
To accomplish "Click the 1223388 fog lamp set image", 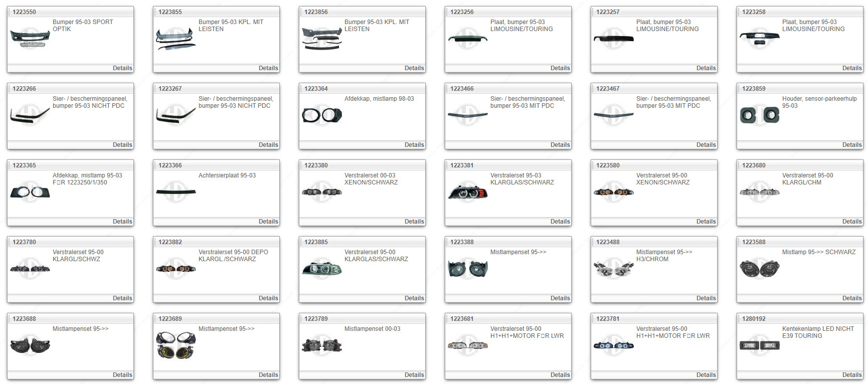I will pyautogui.click(x=468, y=269).
